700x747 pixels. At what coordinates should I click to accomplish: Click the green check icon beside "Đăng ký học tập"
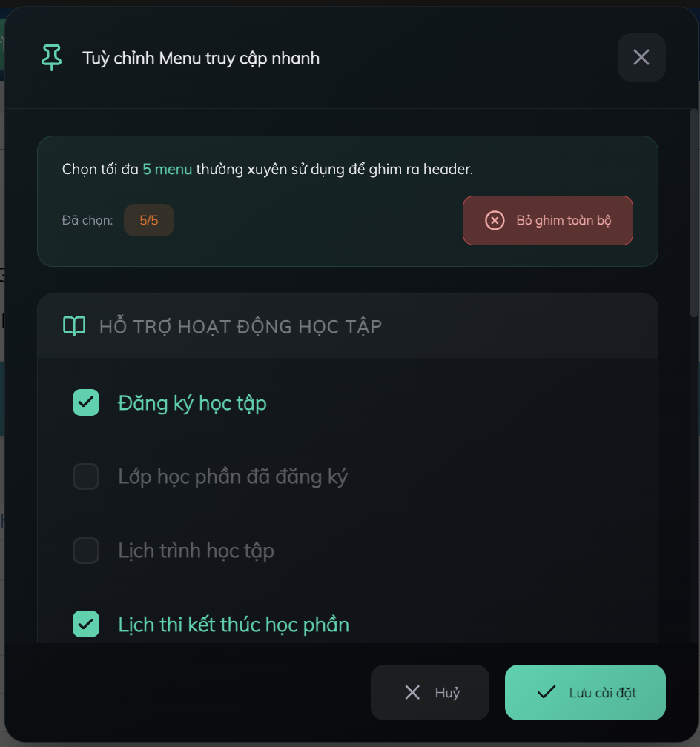point(86,402)
